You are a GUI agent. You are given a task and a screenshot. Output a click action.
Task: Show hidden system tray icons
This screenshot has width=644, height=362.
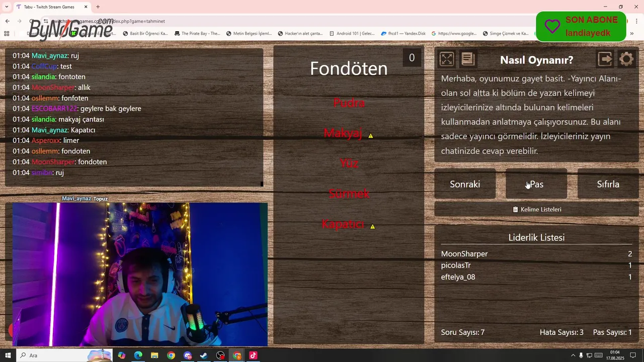point(573,355)
